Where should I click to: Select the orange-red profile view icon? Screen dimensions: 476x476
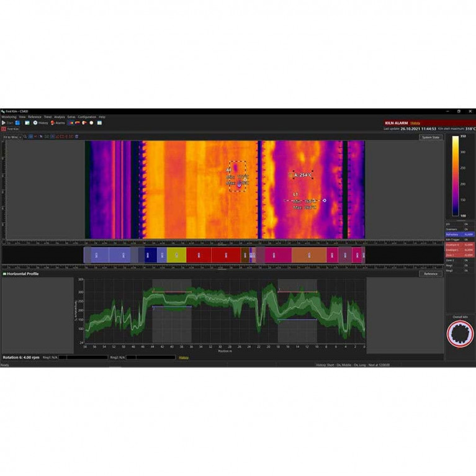[78, 123]
